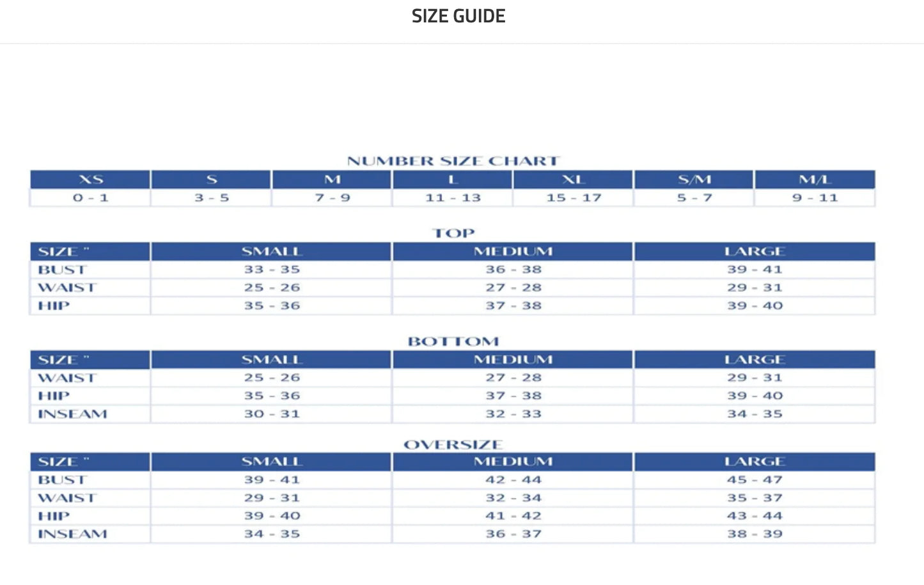Click INSEAM row label in BOTTOM table
The height and width of the screenshot is (585, 924).
click(72, 414)
